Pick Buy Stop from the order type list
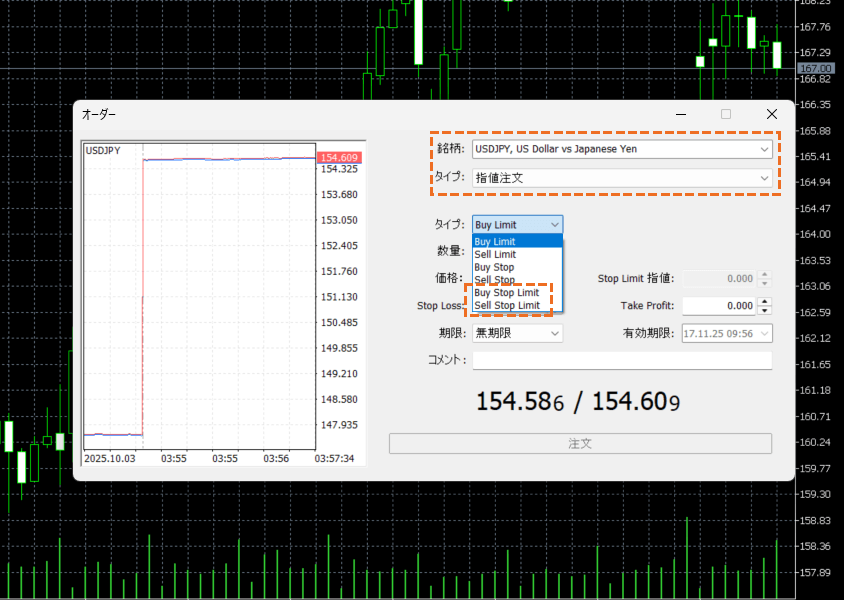The image size is (844, 600). [517, 268]
